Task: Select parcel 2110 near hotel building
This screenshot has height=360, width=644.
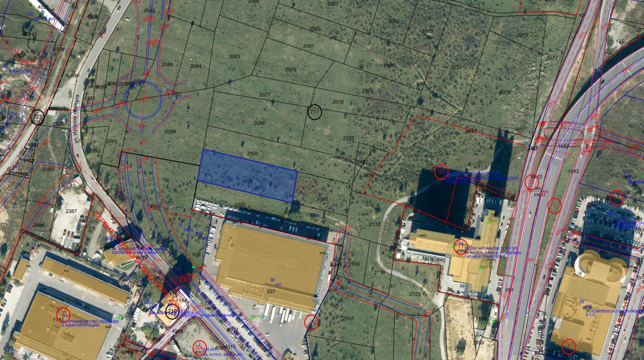Action: [374, 224]
